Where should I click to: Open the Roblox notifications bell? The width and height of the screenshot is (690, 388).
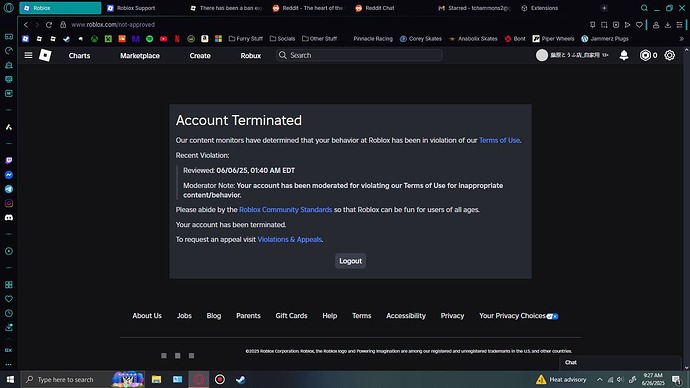point(624,55)
